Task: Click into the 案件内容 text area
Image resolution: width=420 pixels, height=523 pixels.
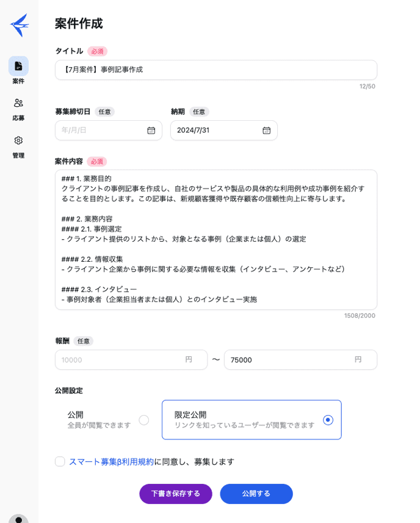Action: pyautogui.click(x=216, y=239)
